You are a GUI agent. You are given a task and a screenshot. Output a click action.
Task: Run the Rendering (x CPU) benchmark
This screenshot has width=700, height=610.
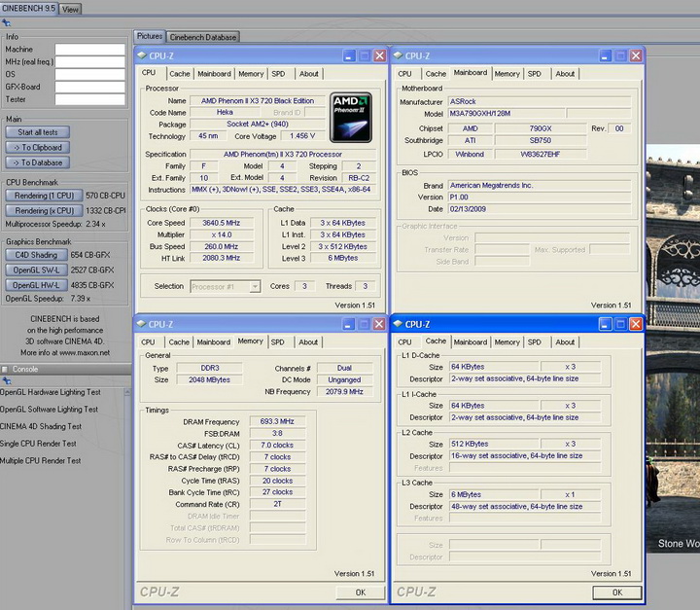(45, 210)
